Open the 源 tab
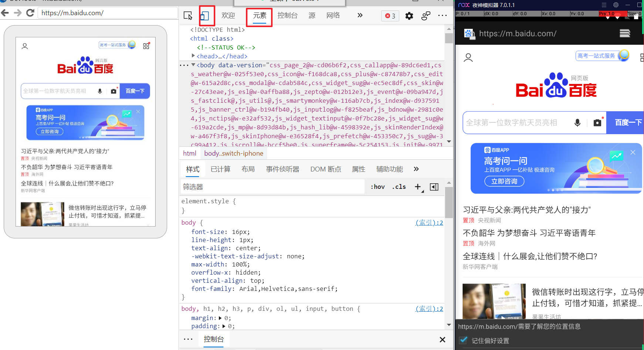This screenshot has width=644, height=350. (312, 16)
